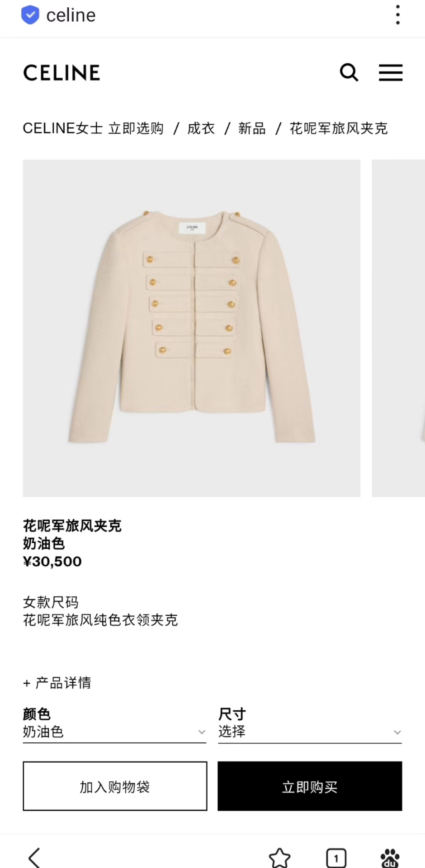Screen dimensions: 425x868
Task: Click the 立即购买 button
Action: (x=310, y=786)
